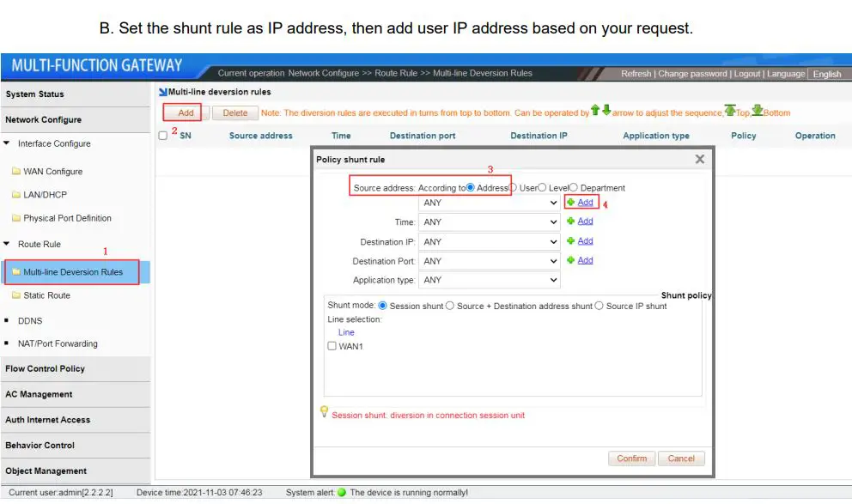This screenshot has width=852, height=504.
Task: Click the Delete rule button
Action: point(234,112)
